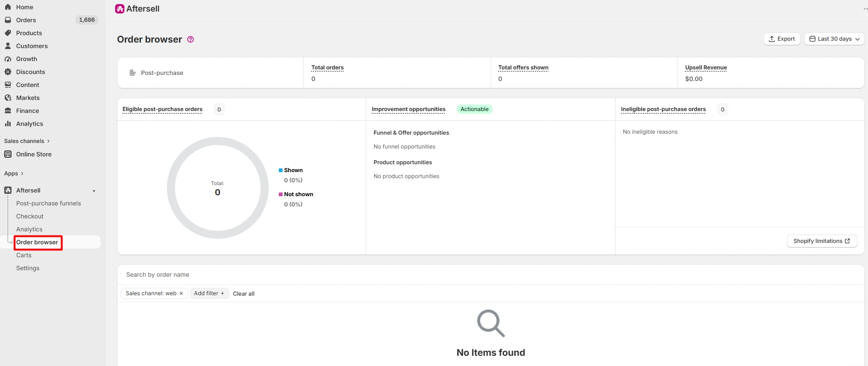868x366 pixels.
Task: Click the Orders inbox icon
Action: click(x=8, y=20)
